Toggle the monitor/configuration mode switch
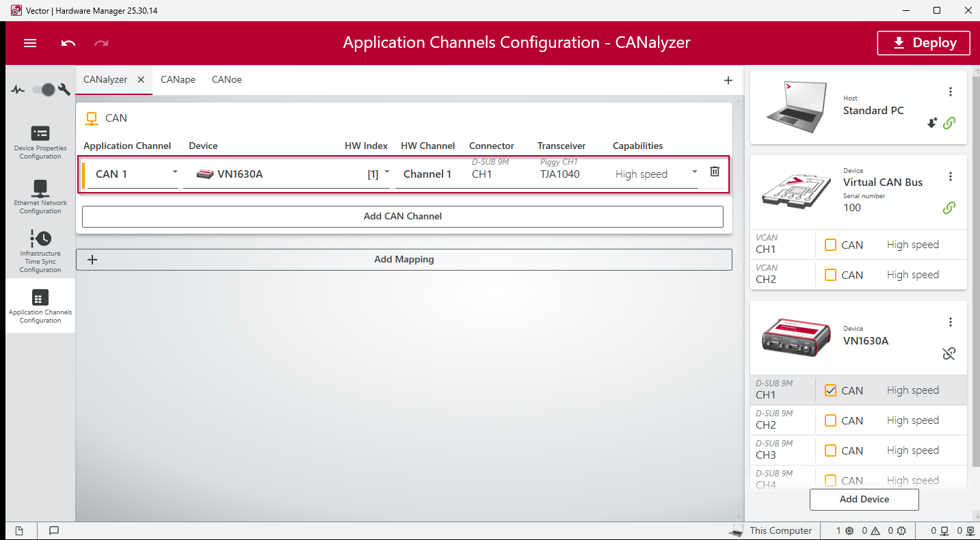Screen dimensions: 980x540 coord(44,90)
